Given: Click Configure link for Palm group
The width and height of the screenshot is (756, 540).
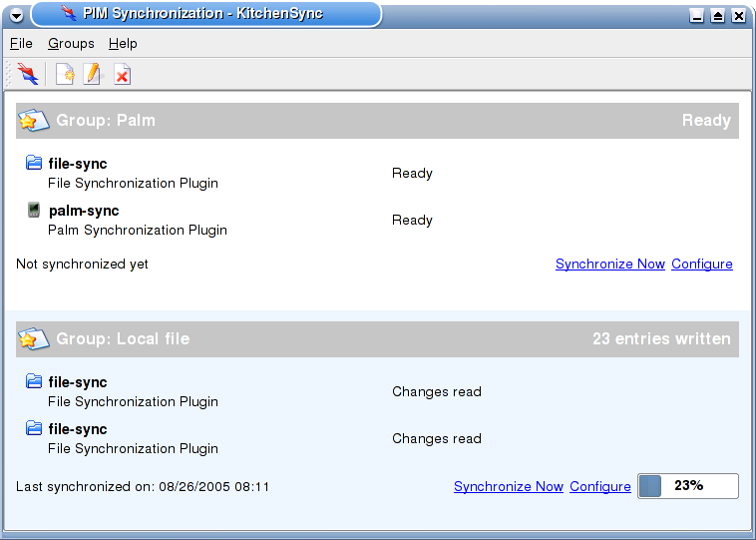Looking at the screenshot, I should pos(702,264).
